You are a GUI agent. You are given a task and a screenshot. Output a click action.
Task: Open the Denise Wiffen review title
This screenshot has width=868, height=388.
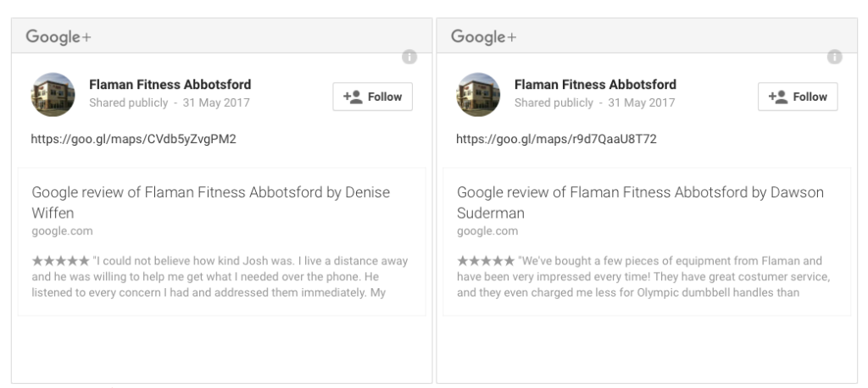(x=211, y=202)
